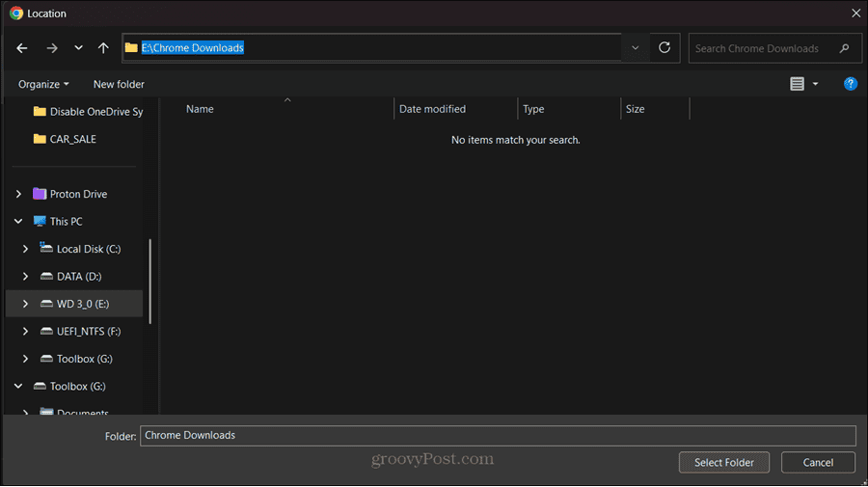This screenshot has height=487, width=868.
Task: Sort by the Type column
Action: pos(533,109)
